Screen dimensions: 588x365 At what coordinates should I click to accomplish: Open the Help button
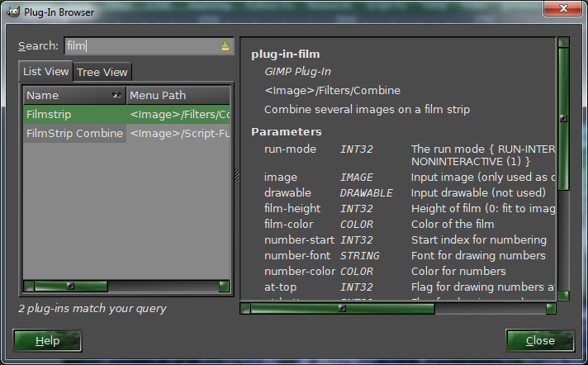48,340
